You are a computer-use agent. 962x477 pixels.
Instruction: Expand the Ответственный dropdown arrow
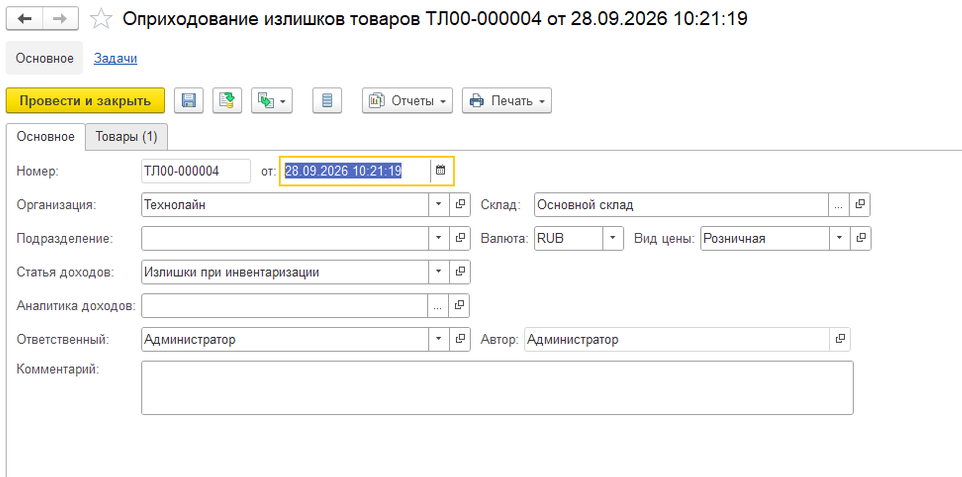(x=438, y=339)
